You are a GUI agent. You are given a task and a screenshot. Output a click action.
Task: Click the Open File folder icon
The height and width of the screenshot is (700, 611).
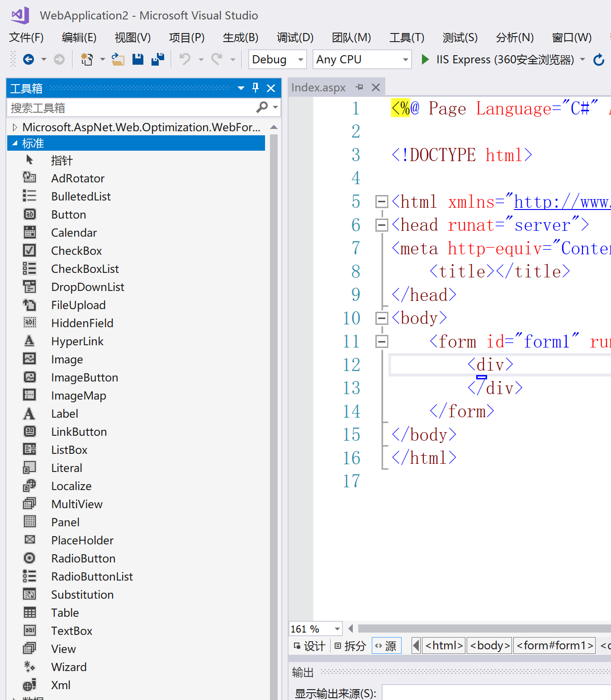pos(118,59)
